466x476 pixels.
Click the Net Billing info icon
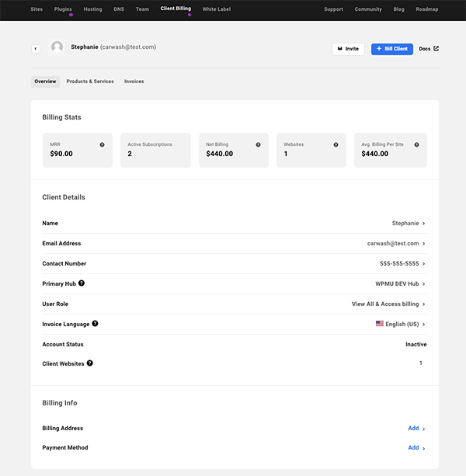258,144
